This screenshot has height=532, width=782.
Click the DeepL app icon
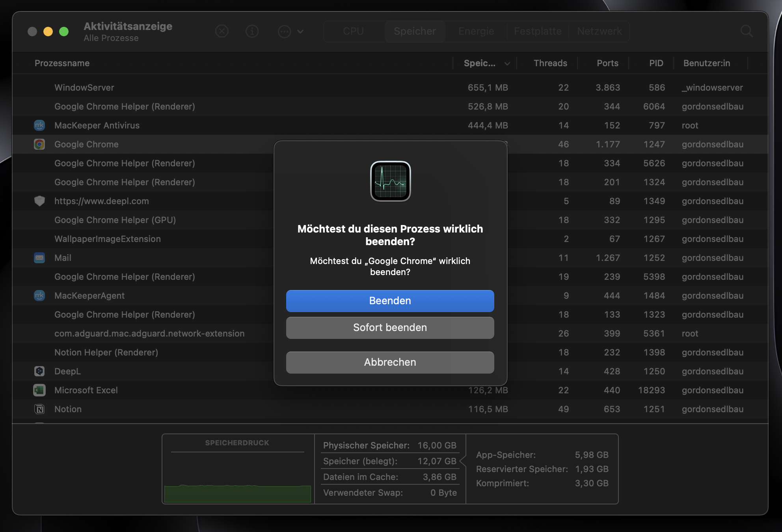(39, 371)
